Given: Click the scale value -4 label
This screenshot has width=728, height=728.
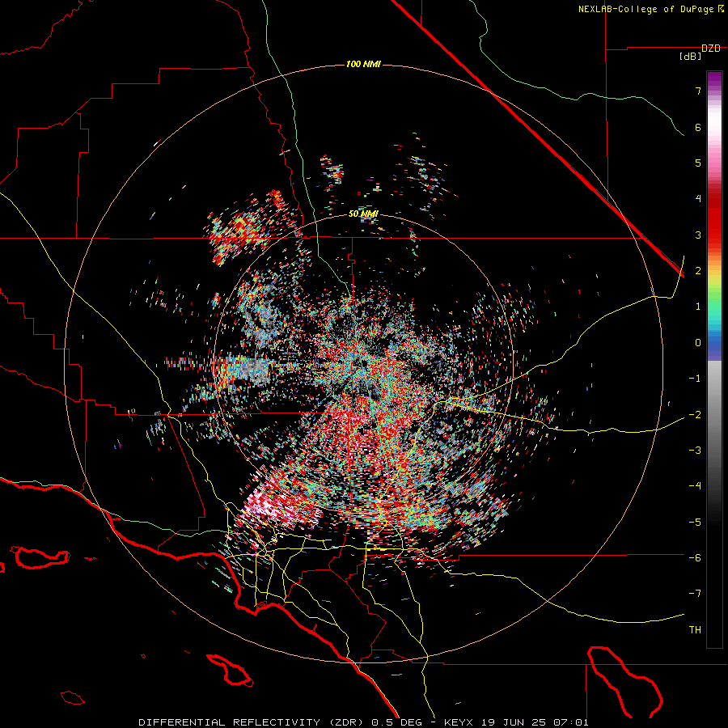Looking at the screenshot, I should pos(695,486).
